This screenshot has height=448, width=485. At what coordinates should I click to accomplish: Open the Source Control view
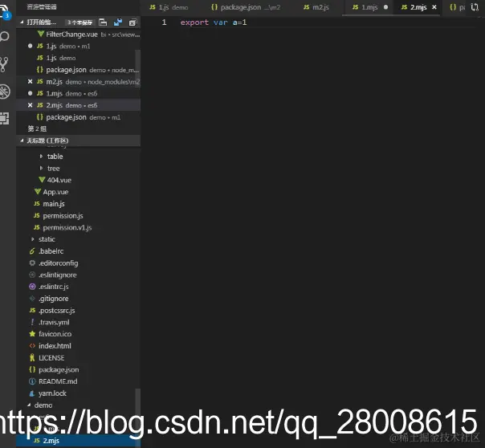(4, 64)
